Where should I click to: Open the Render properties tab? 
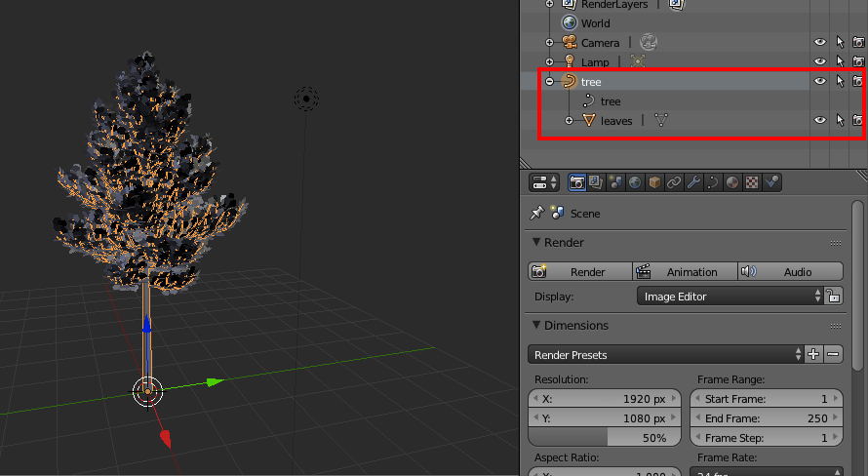(x=576, y=182)
